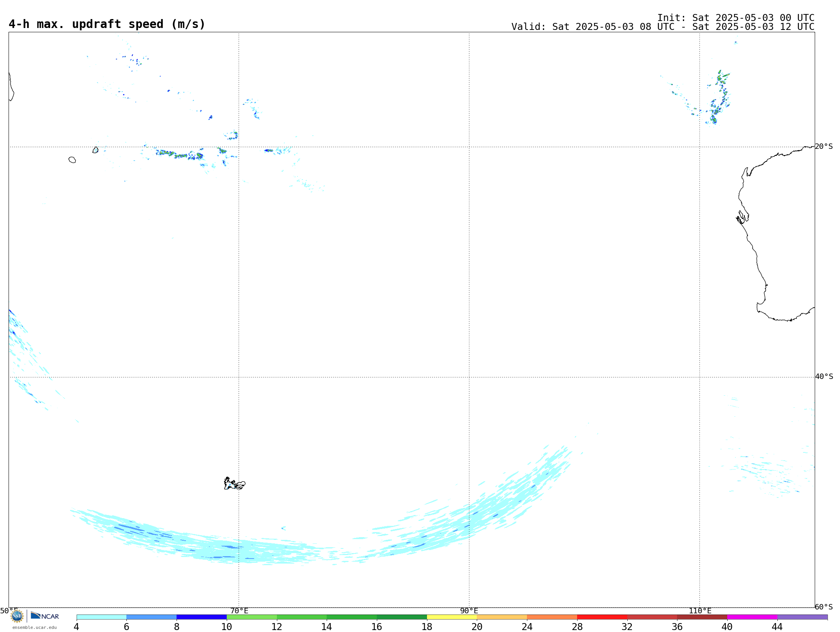Click the 16-18 dark green swatch
840x632 pixels.
[x=402, y=617]
